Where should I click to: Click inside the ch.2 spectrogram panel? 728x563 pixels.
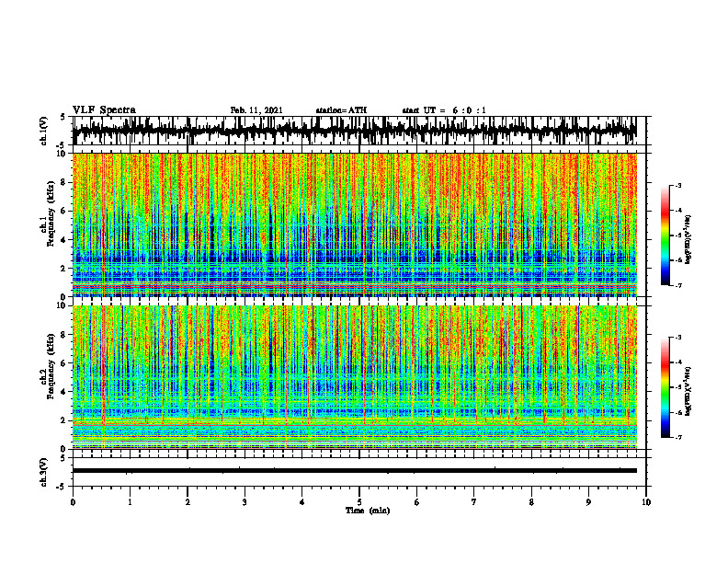[354, 377]
